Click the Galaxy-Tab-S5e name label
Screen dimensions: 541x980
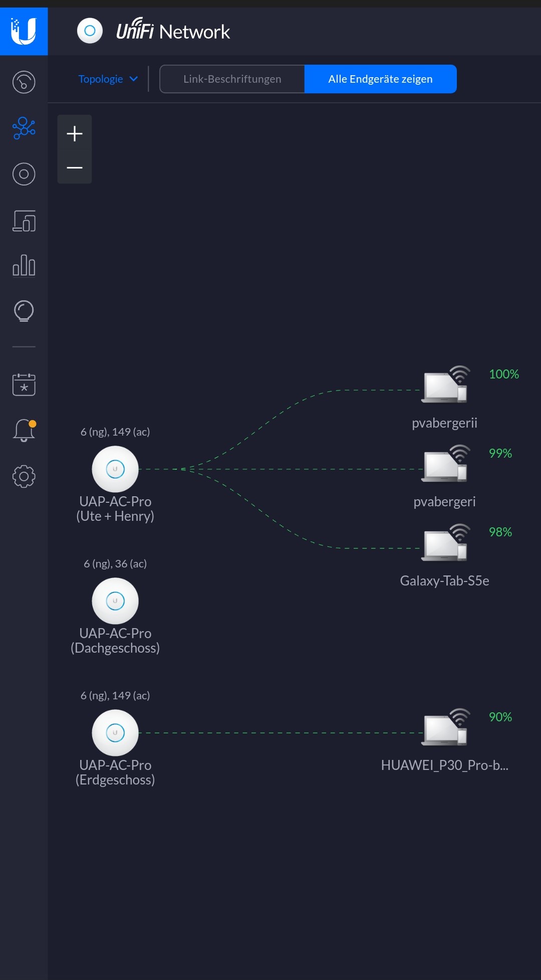point(444,580)
